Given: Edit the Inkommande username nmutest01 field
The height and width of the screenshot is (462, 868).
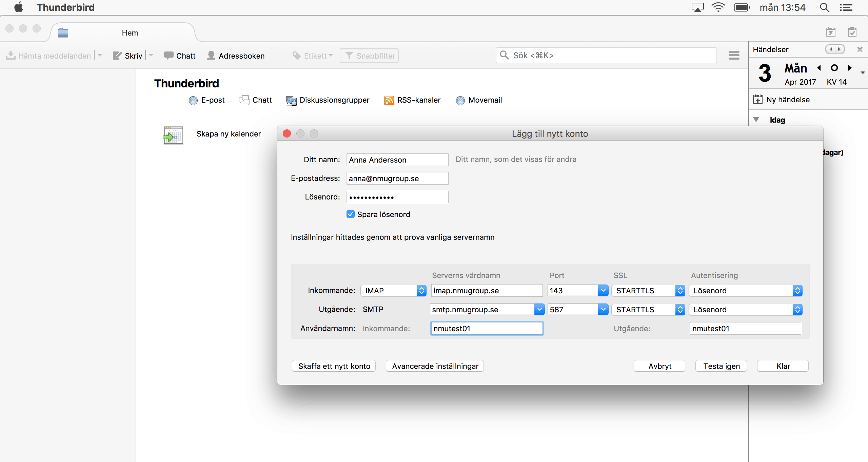Looking at the screenshot, I should [487, 328].
